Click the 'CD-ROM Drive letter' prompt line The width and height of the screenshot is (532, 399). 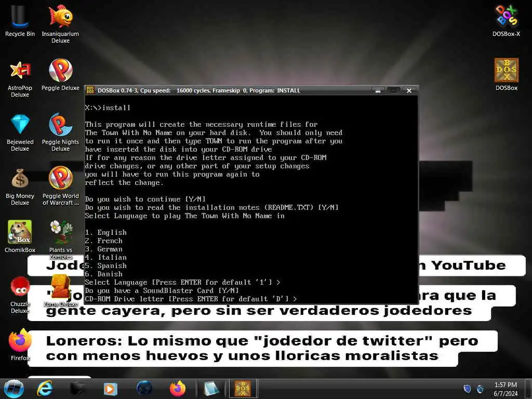(191, 299)
